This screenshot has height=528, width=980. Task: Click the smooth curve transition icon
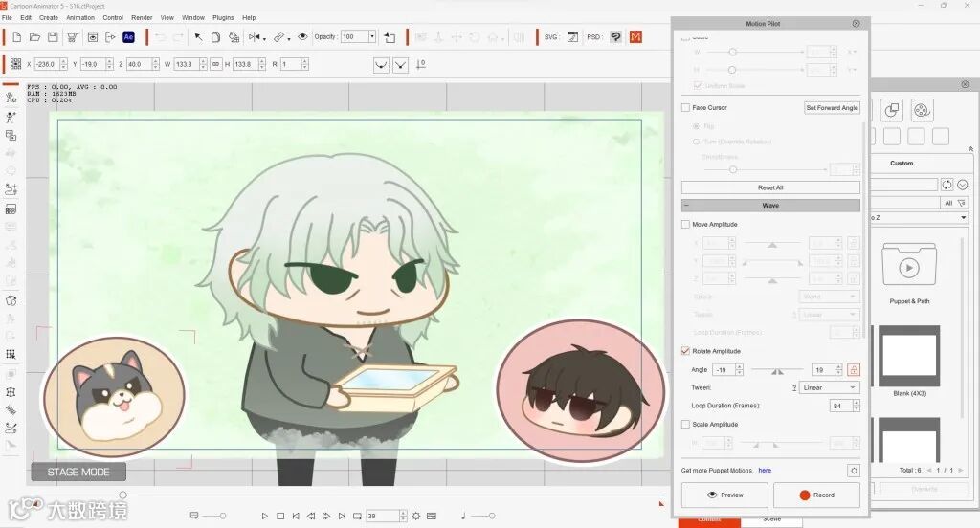[381, 65]
